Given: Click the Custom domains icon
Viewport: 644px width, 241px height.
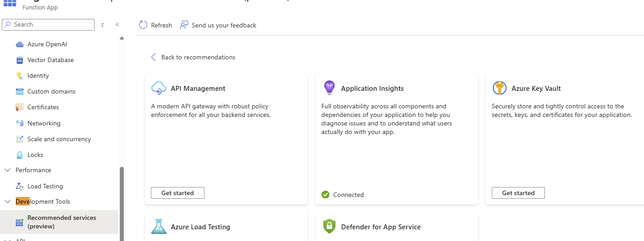Looking at the screenshot, I should point(19,91).
